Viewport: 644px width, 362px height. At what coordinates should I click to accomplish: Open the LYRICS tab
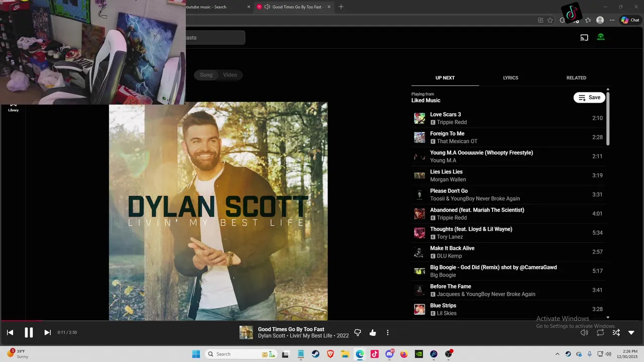click(x=511, y=78)
